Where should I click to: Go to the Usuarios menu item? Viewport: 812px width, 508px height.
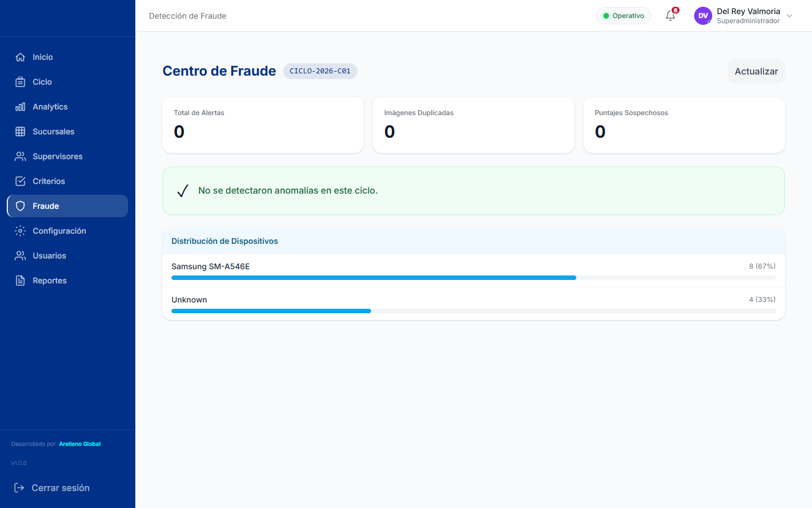coord(68,256)
